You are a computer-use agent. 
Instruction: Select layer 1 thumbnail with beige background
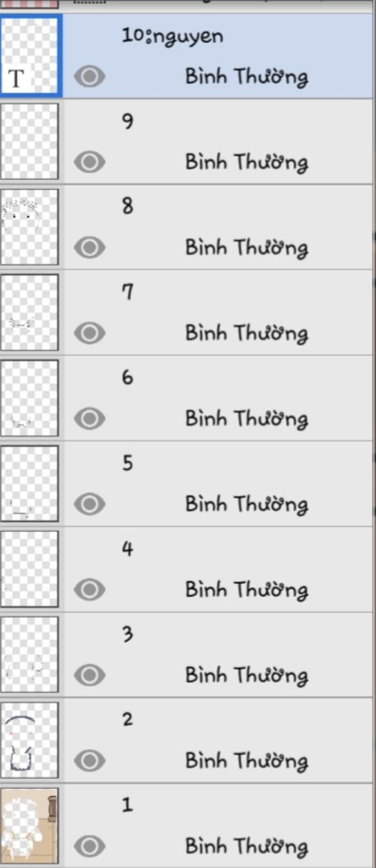(x=29, y=825)
